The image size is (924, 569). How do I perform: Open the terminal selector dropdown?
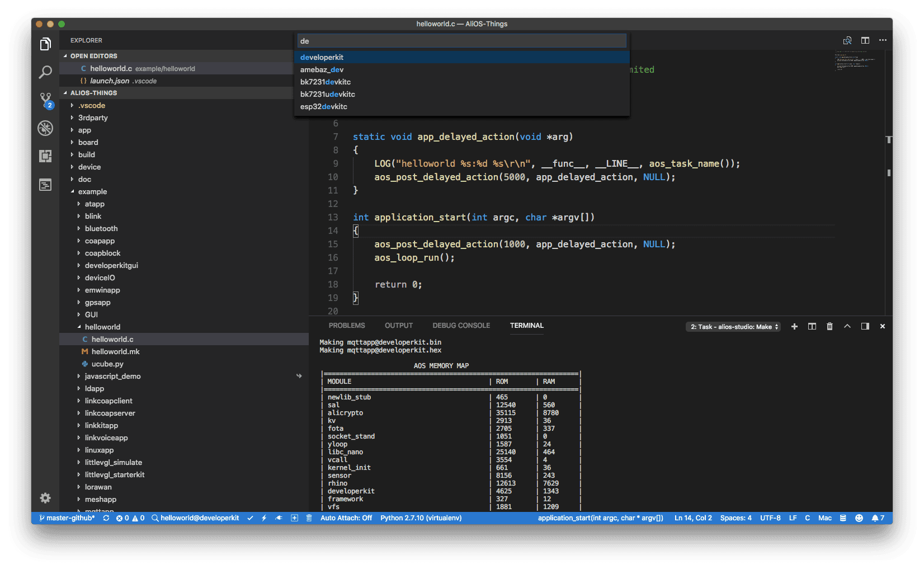pos(733,327)
